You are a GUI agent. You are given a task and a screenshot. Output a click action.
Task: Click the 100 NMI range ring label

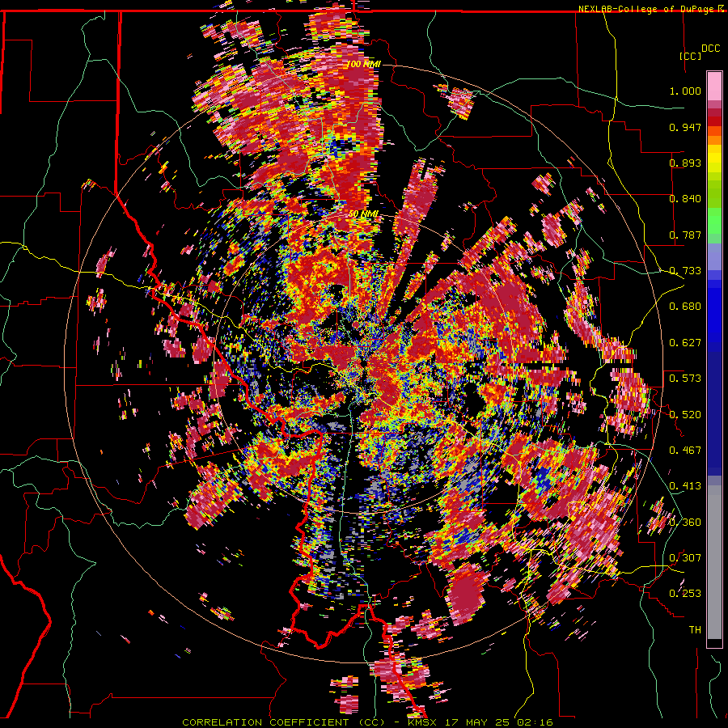(x=364, y=64)
